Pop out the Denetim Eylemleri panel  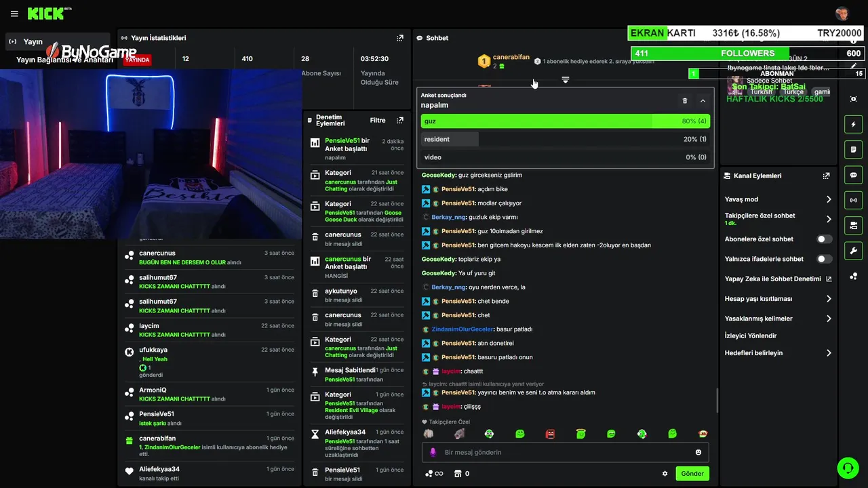click(x=400, y=120)
